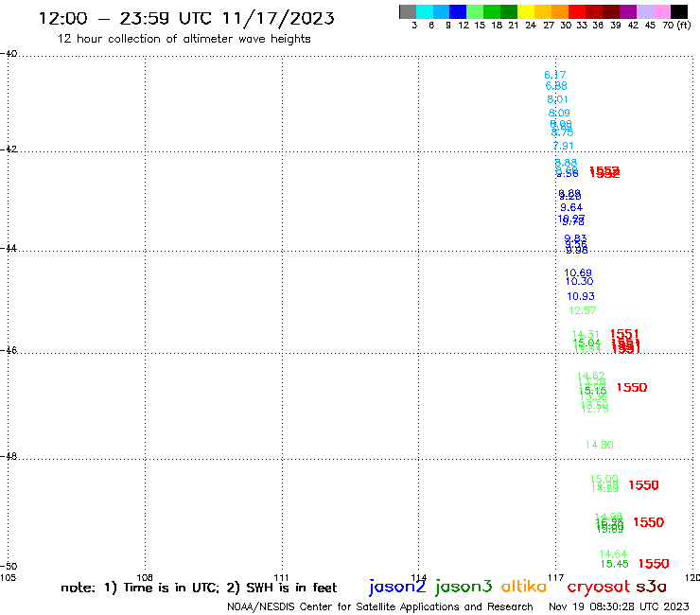Click latitude axis label -46
The width and height of the screenshot is (700, 615).
pos(9,350)
